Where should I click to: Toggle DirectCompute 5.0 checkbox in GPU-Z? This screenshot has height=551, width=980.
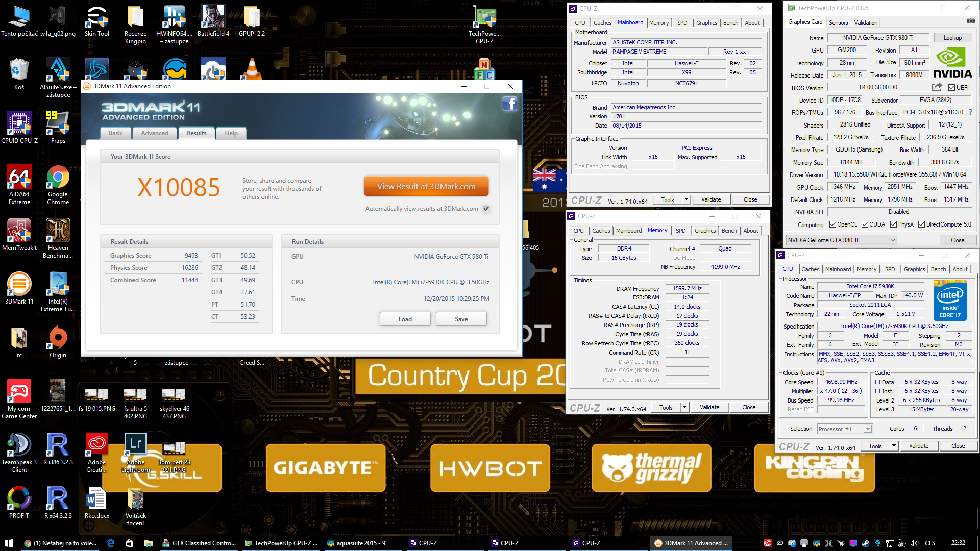click(921, 224)
